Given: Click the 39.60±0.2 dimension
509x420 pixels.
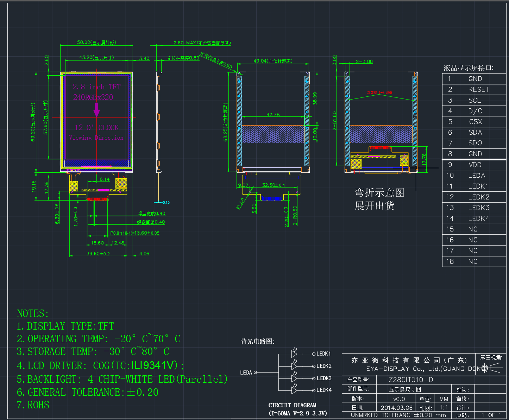Looking at the screenshot, I should (98, 253).
